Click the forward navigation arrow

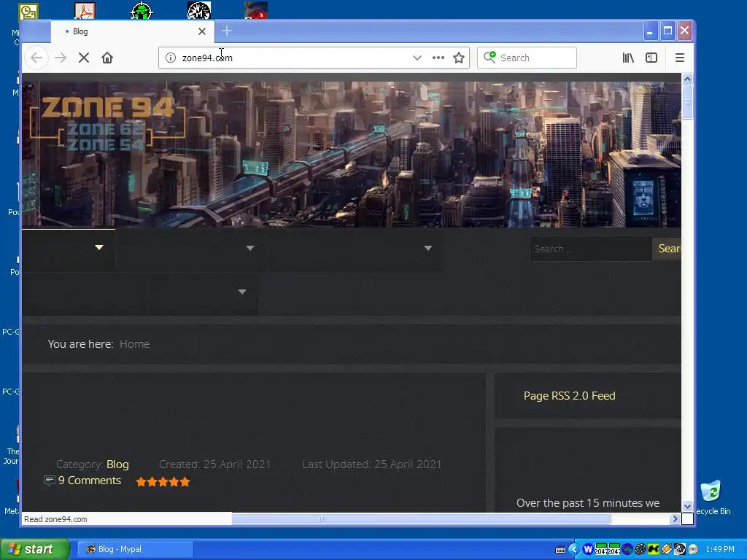(x=61, y=58)
